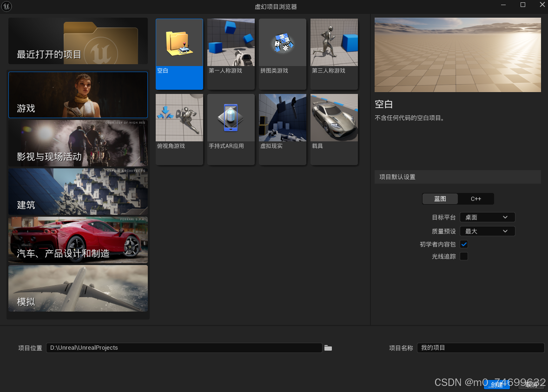Choose the 第一人称游戏 template

231,54
